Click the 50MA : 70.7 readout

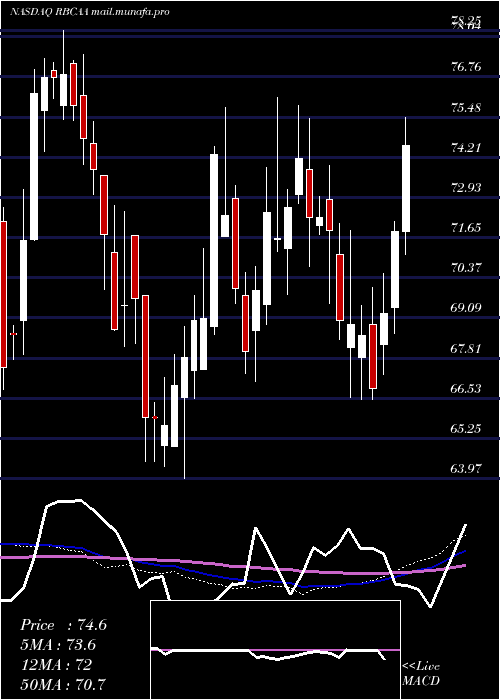tap(63, 685)
